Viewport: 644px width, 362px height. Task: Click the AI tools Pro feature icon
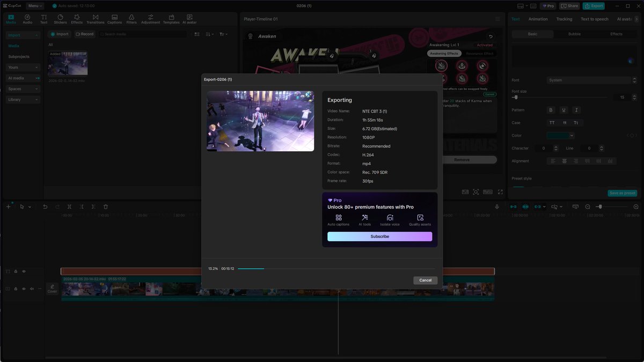[x=364, y=218]
